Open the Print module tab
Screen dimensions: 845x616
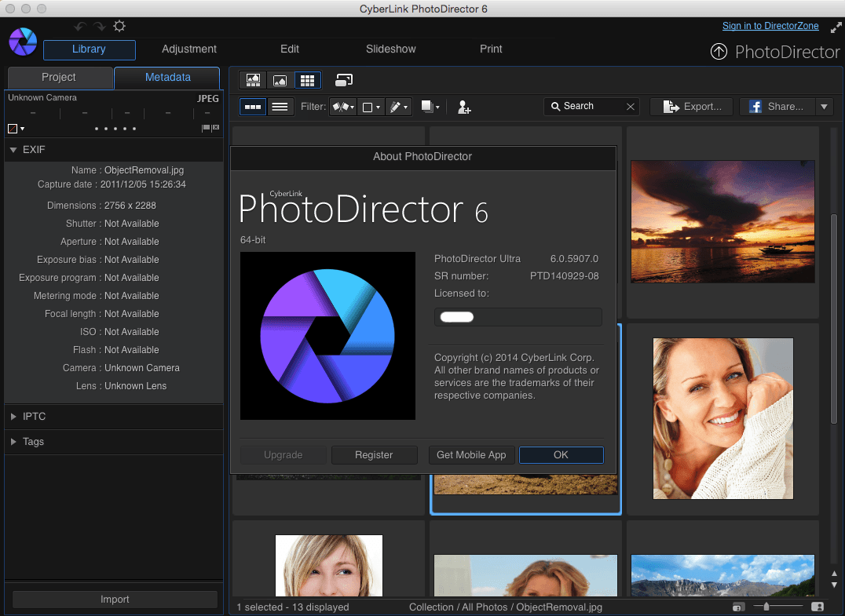491,49
